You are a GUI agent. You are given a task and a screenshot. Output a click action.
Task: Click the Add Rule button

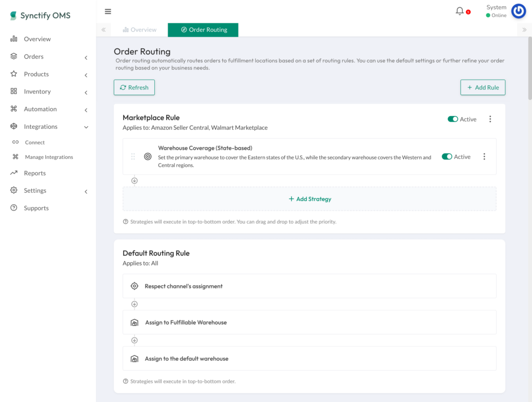483,87
